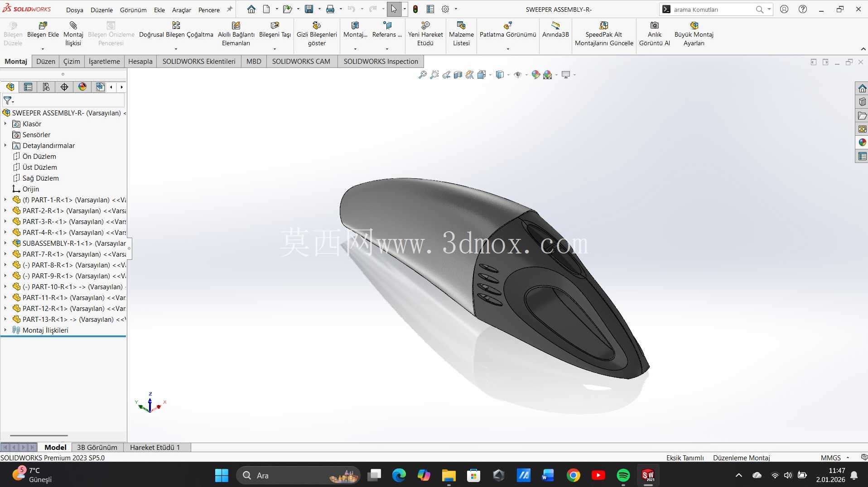The image size is (868, 487).
Task: Click the Section View icon
Action: point(458,75)
